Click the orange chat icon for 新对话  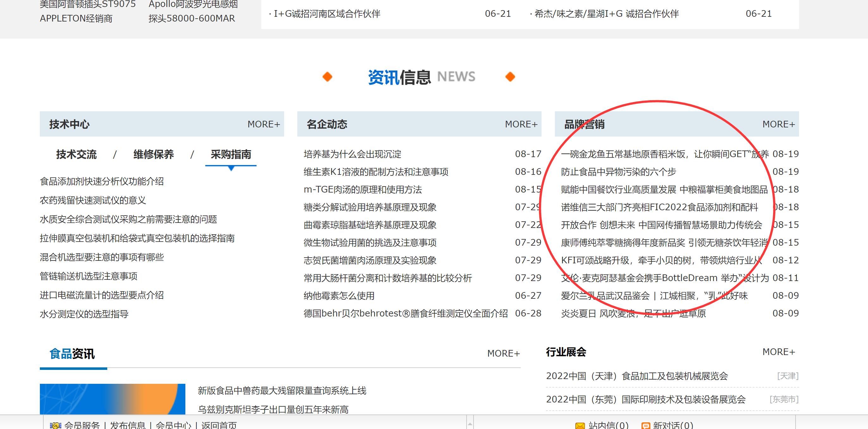[x=646, y=426]
